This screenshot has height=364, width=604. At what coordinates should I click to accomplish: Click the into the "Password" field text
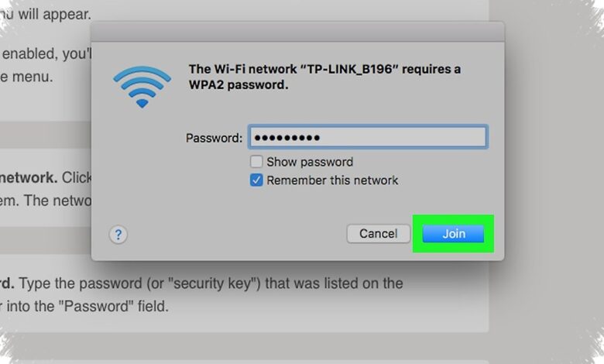[84, 307]
